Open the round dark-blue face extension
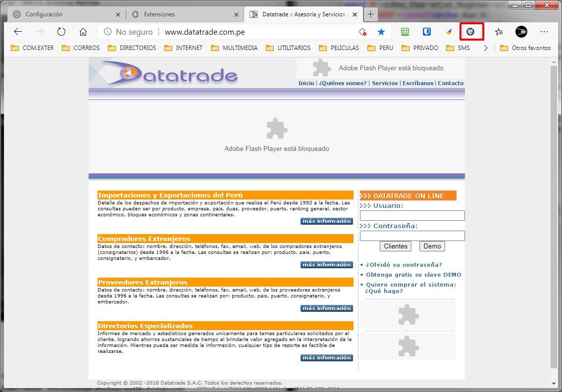 470,32
